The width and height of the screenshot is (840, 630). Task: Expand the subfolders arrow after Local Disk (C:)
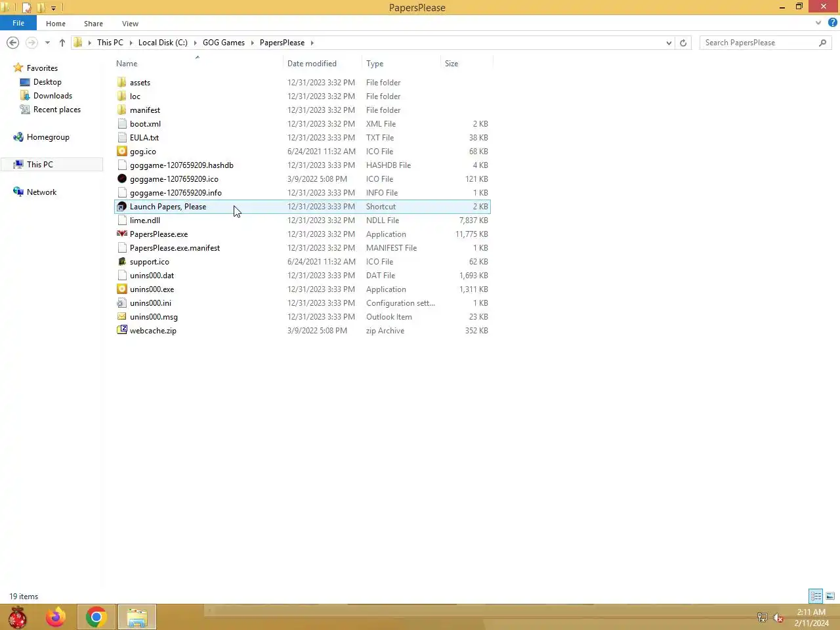(196, 43)
